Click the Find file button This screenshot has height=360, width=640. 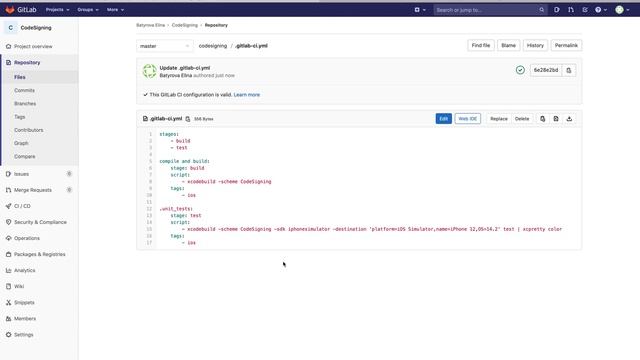tap(481, 45)
